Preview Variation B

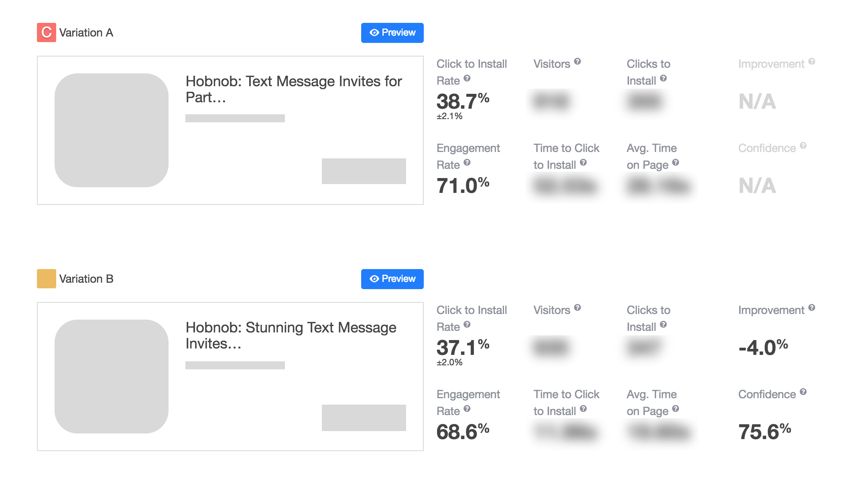click(x=392, y=279)
